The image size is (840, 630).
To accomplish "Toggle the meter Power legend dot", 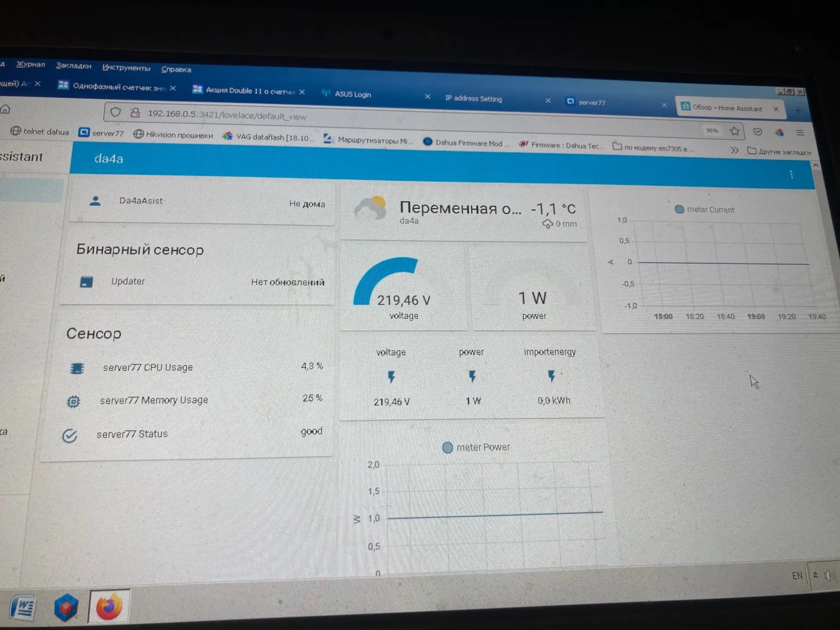I will pyautogui.click(x=448, y=447).
